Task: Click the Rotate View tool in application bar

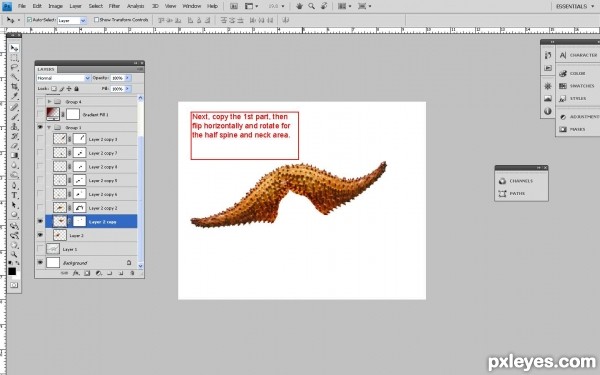Action: point(324,6)
